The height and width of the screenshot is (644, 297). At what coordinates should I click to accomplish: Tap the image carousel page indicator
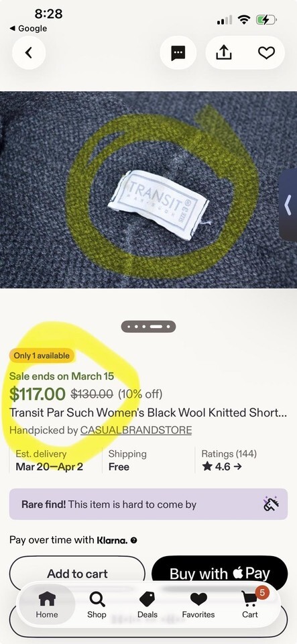tap(149, 327)
